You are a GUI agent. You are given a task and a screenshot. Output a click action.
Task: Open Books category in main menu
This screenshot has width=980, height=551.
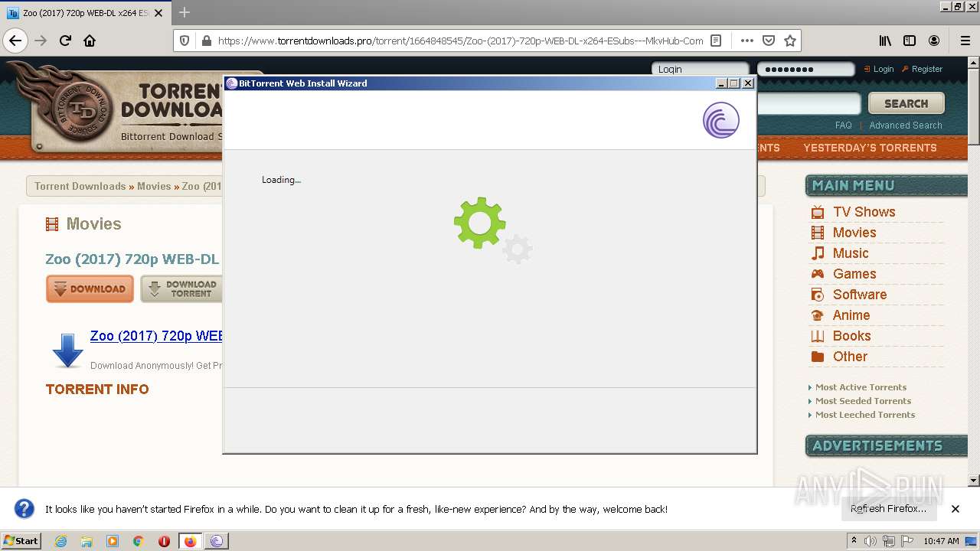(x=852, y=336)
